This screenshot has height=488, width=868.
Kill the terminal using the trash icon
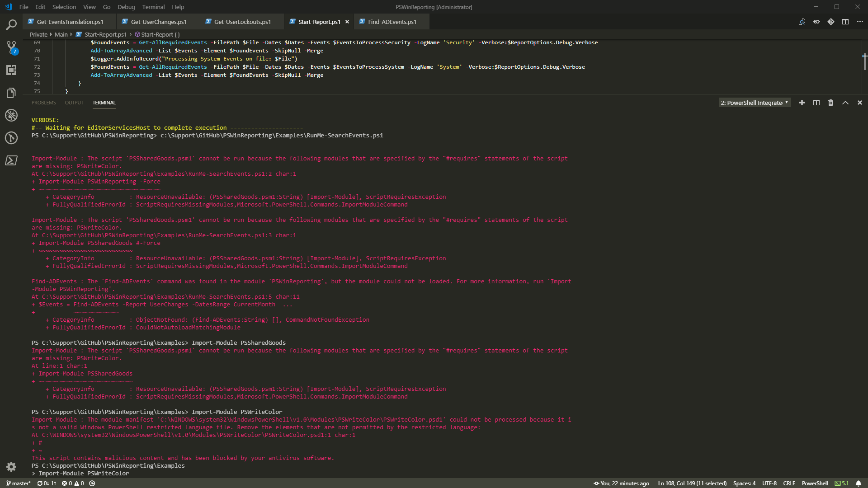pos(830,103)
